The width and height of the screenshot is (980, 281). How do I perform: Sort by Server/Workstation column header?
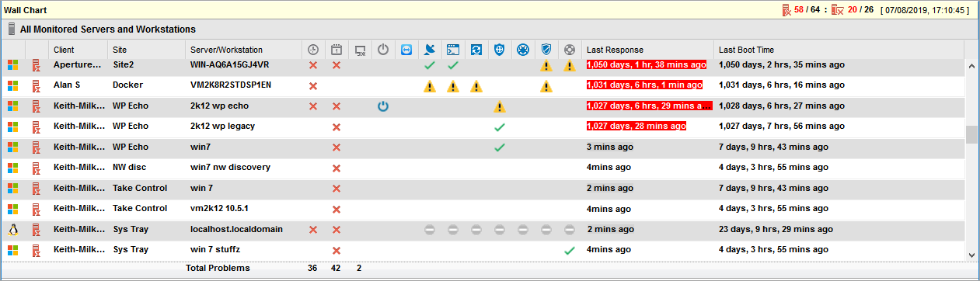[x=226, y=50]
